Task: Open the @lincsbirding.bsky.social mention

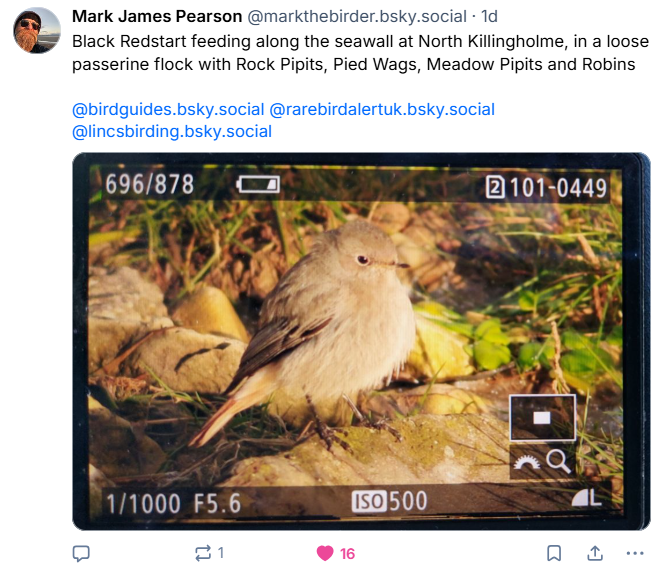Action: 172,131
